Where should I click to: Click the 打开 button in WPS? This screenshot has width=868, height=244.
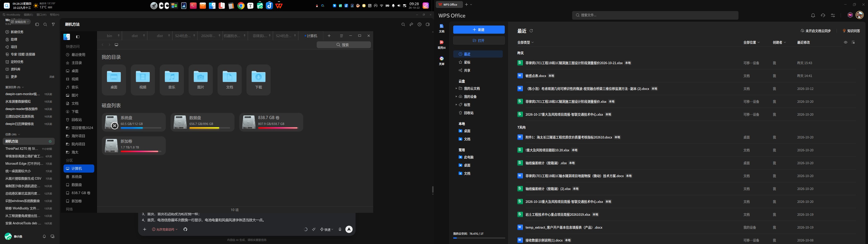click(479, 40)
